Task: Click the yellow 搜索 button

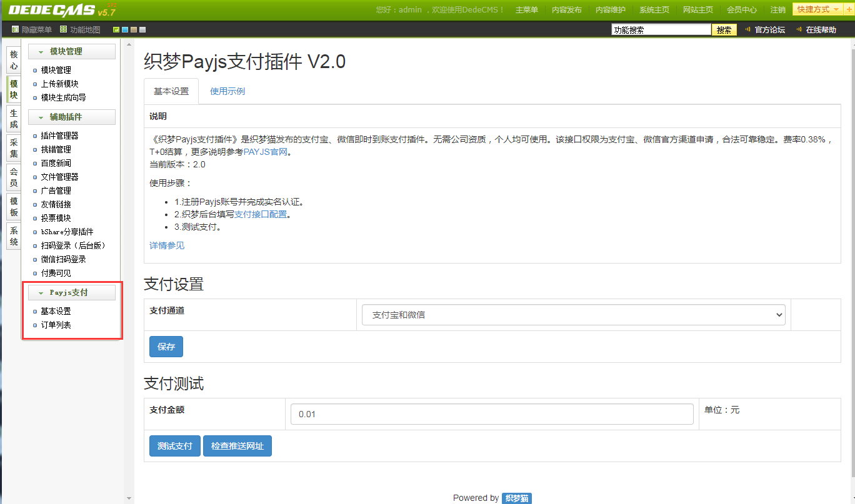Action: (x=724, y=29)
